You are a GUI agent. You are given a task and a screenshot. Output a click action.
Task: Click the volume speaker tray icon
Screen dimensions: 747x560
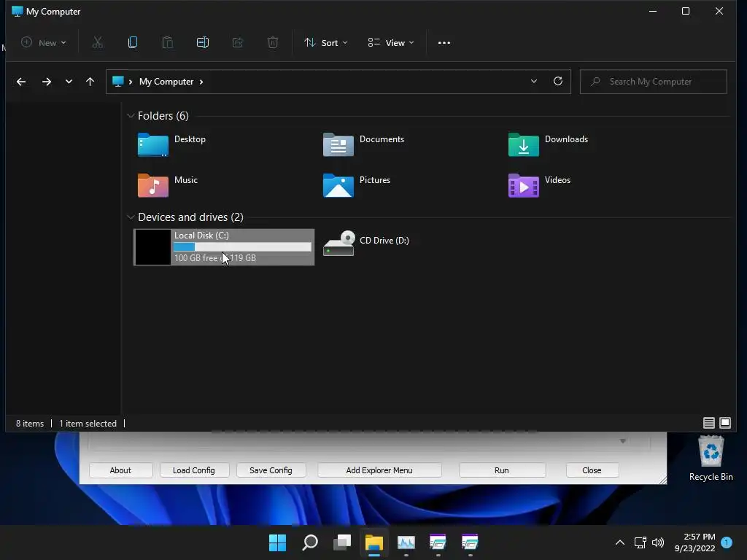(658, 542)
